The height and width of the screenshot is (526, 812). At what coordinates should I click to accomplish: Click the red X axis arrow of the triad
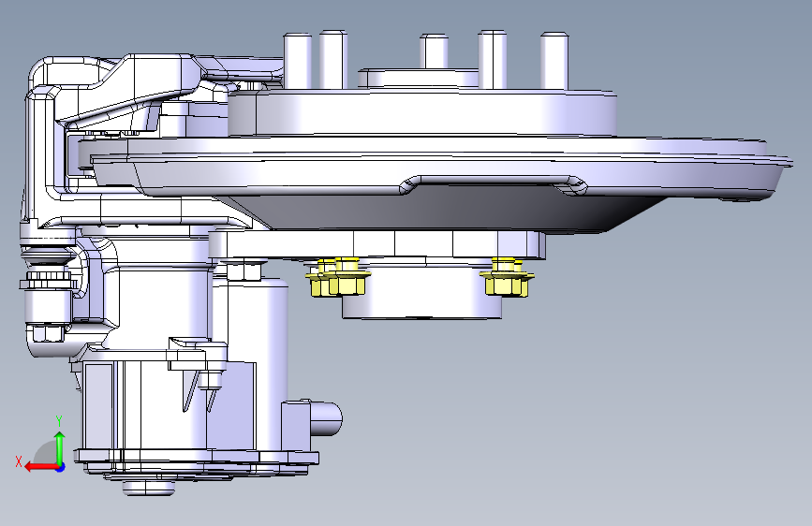point(41,467)
